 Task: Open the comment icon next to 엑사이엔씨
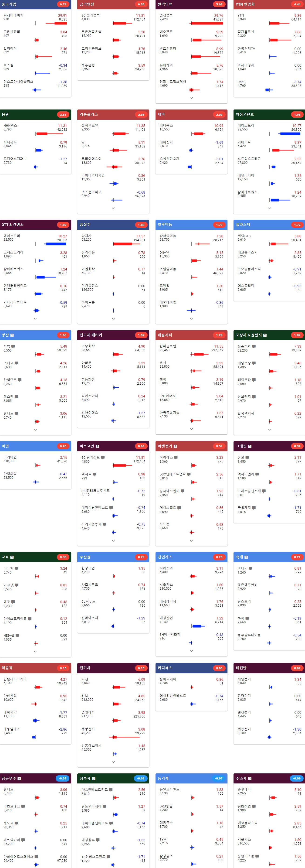click(x=257, y=474)
